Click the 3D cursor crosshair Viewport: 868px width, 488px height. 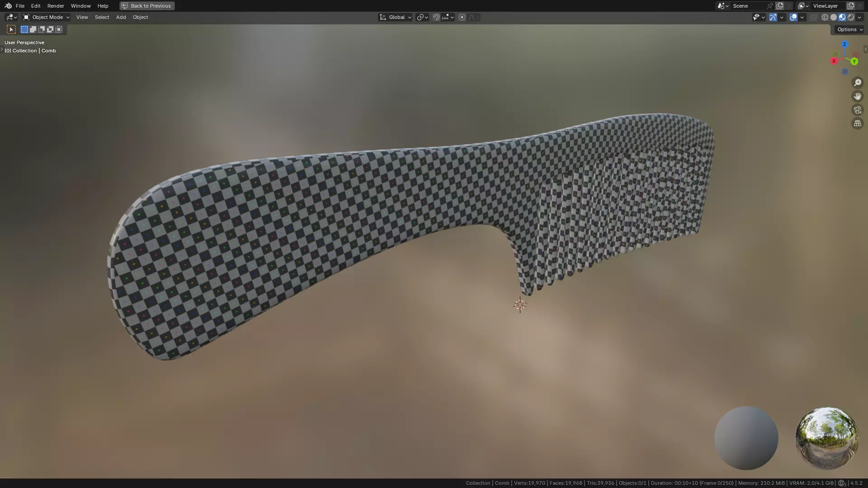point(520,305)
